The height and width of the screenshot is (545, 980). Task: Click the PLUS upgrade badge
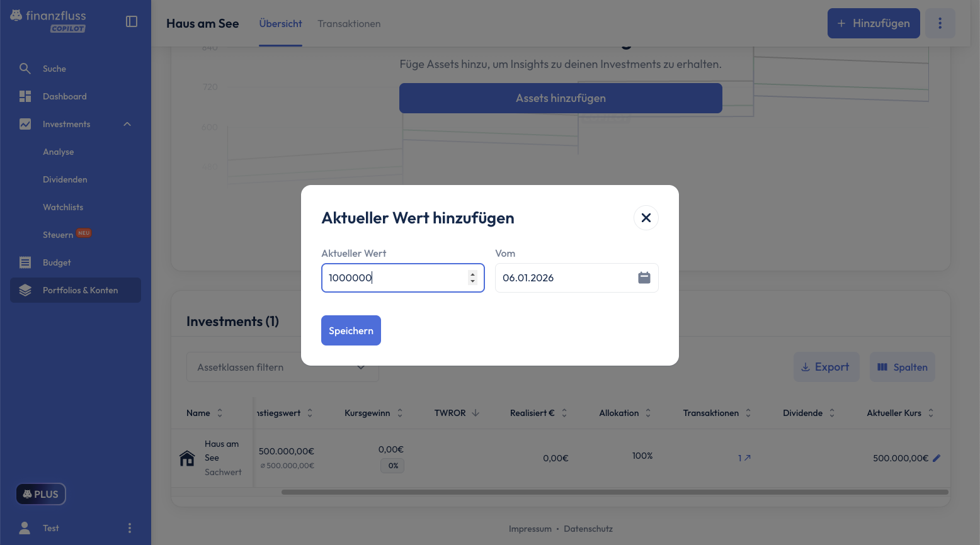41,494
